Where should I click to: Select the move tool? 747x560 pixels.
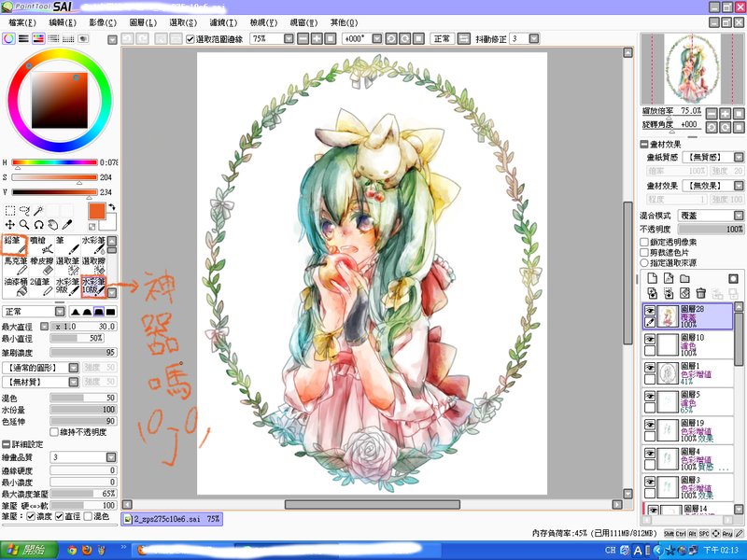point(10,225)
